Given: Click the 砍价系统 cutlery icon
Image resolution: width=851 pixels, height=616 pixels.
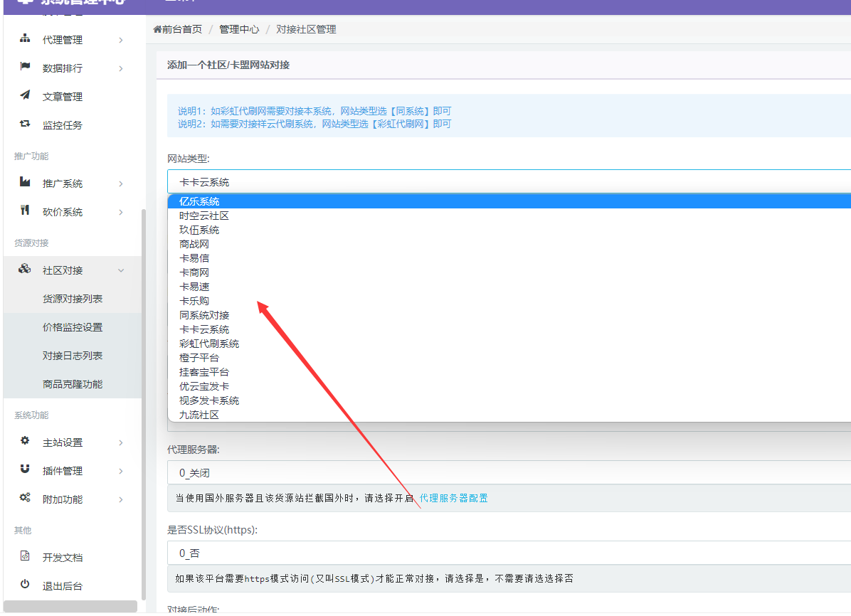Looking at the screenshot, I should point(25,211).
